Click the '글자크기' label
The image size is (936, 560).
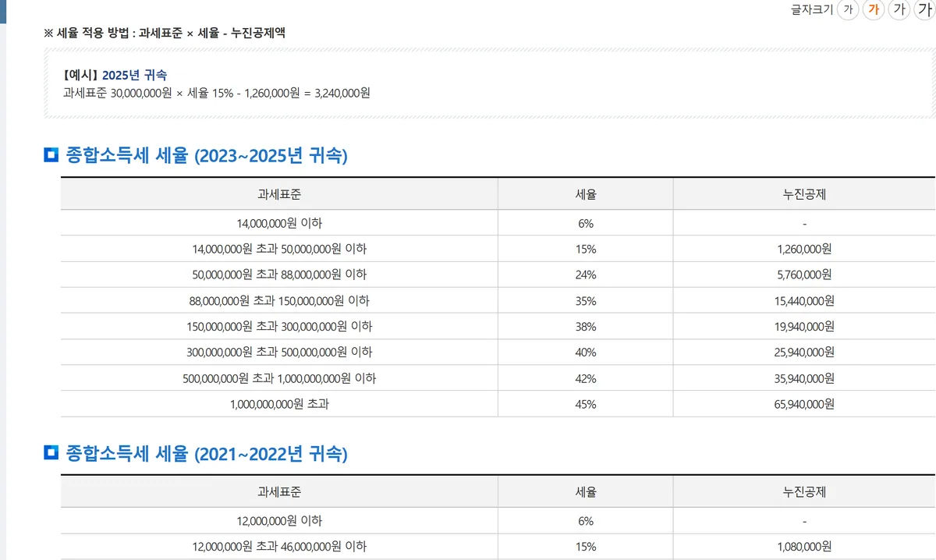(x=812, y=9)
